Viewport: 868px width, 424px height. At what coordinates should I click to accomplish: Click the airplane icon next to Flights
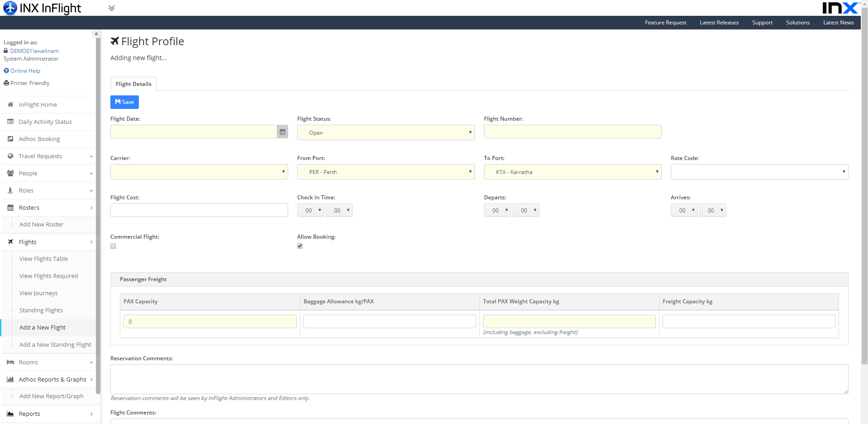10,242
